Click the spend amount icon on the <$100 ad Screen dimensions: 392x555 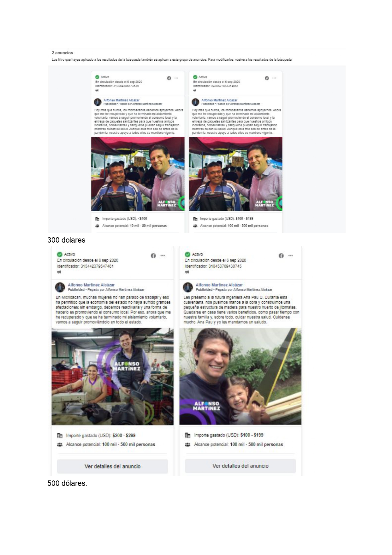[97, 219]
